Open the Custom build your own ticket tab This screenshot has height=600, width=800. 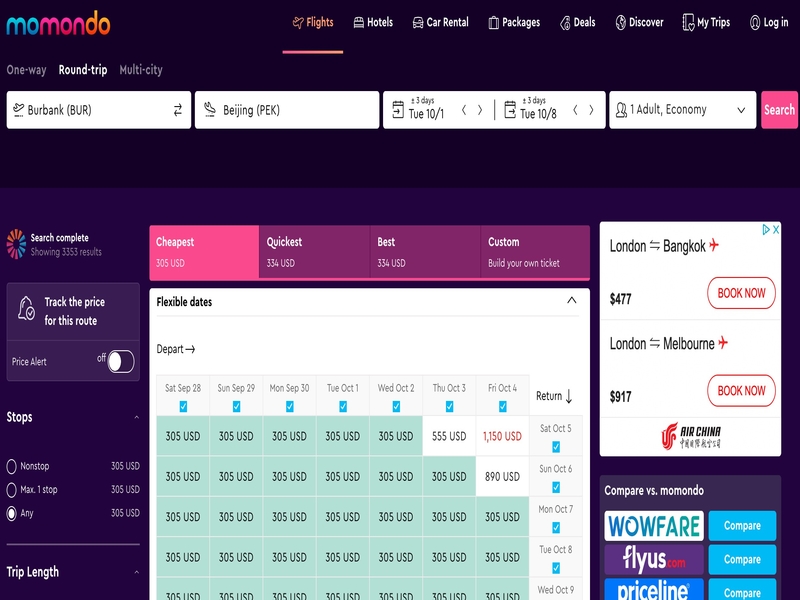[535, 252]
